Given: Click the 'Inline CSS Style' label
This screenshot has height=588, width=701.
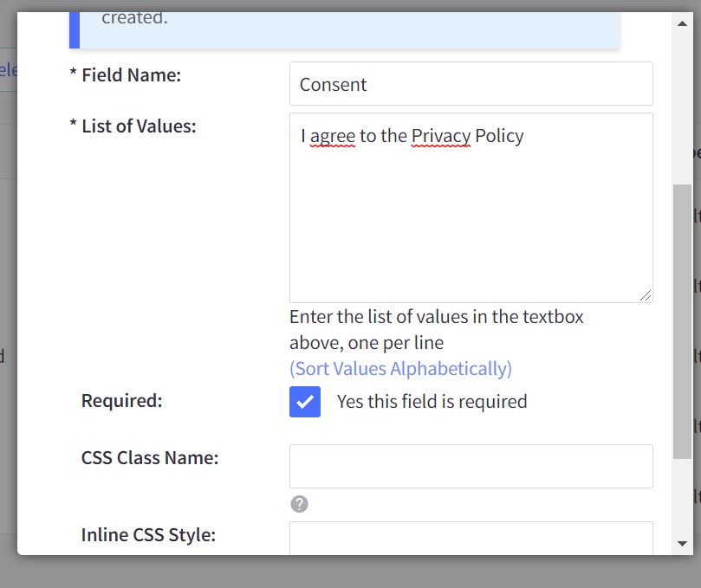Looking at the screenshot, I should point(148,535).
